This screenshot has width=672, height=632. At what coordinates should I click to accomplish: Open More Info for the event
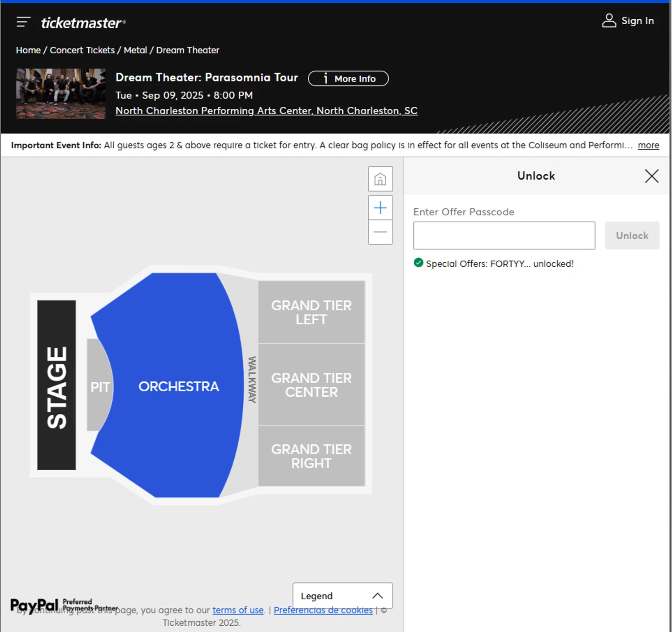click(x=348, y=78)
